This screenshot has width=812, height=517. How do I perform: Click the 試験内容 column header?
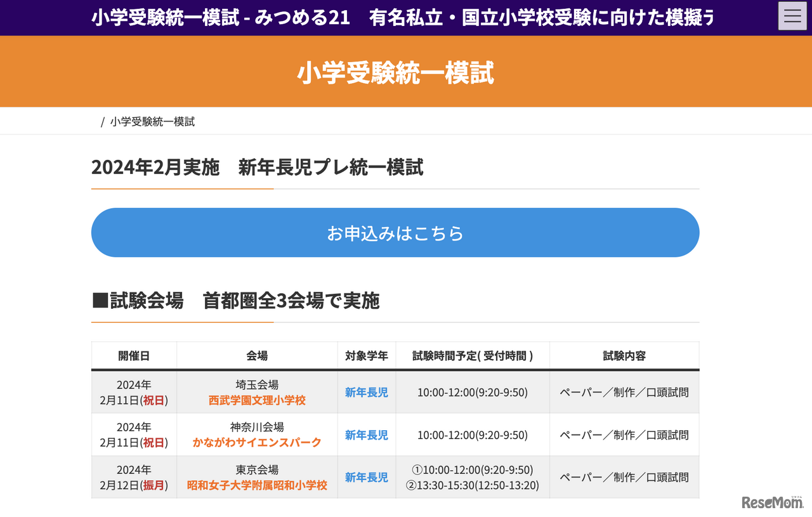(624, 356)
